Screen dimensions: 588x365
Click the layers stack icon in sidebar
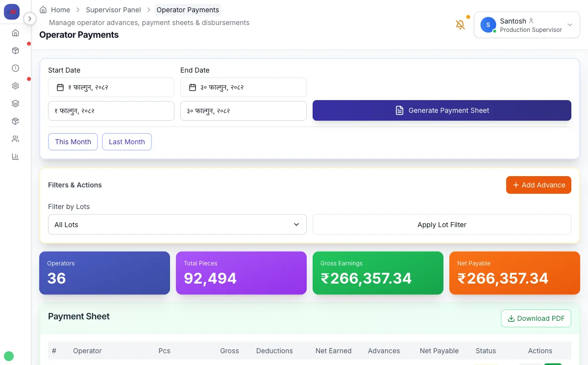pyautogui.click(x=15, y=103)
